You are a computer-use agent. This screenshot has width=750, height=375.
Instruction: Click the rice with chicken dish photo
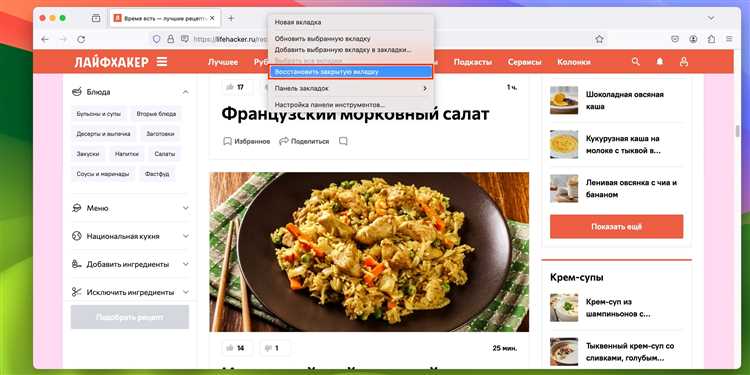tap(369, 252)
